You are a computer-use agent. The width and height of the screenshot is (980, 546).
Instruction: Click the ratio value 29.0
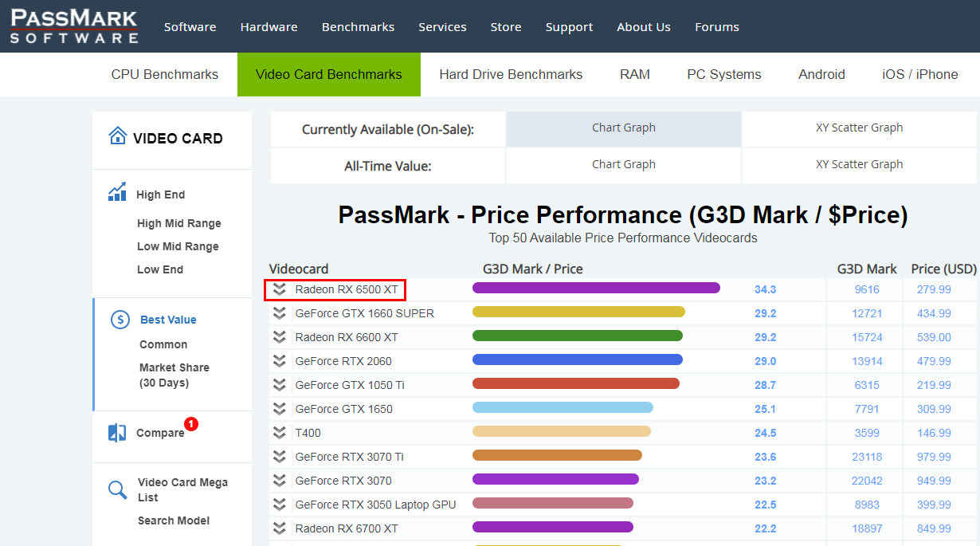tap(766, 361)
